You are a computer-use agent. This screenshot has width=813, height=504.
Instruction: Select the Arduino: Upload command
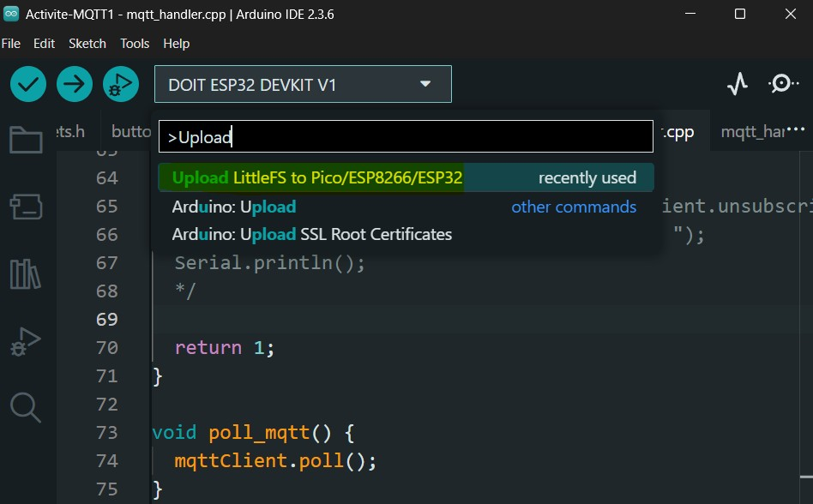(x=234, y=207)
